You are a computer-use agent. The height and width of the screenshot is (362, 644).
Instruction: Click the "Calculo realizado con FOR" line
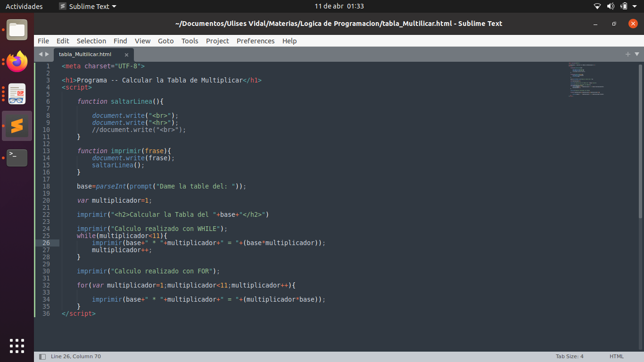tap(149, 271)
